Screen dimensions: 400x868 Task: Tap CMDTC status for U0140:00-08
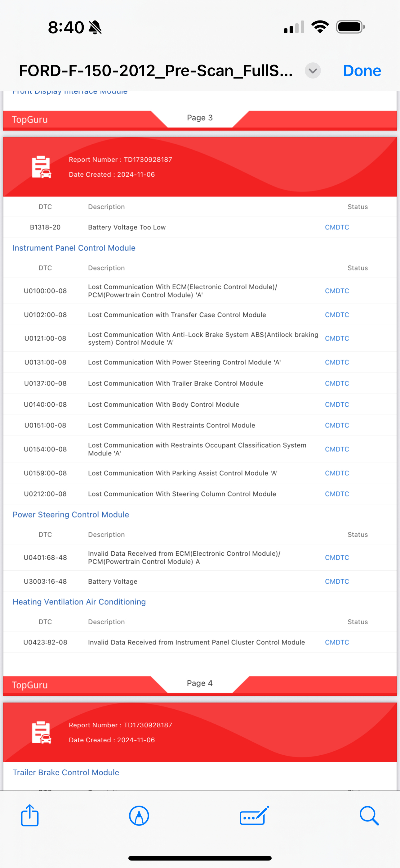coord(337,404)
